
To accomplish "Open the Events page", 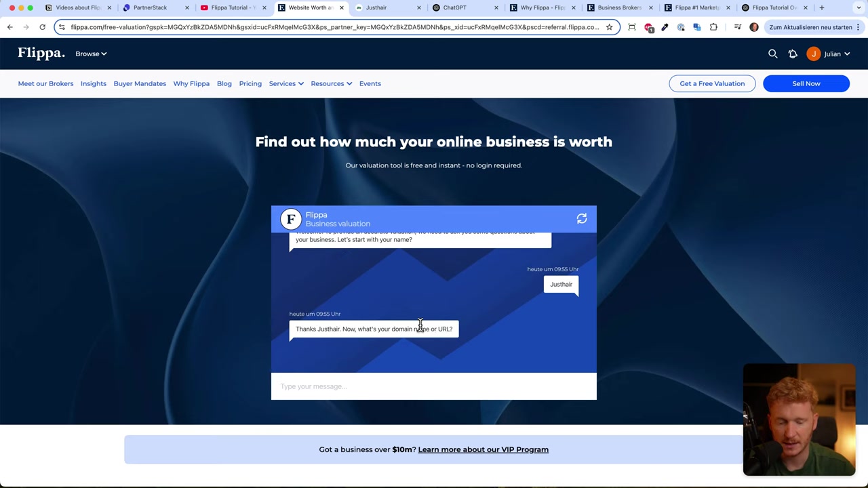I will (x=370, y=83).
